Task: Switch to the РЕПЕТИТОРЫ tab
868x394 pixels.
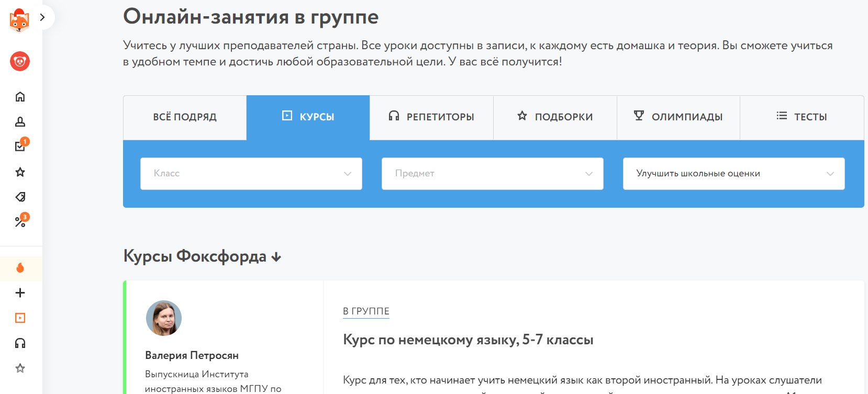Action: pyautogui.click(x=431, y=117)
